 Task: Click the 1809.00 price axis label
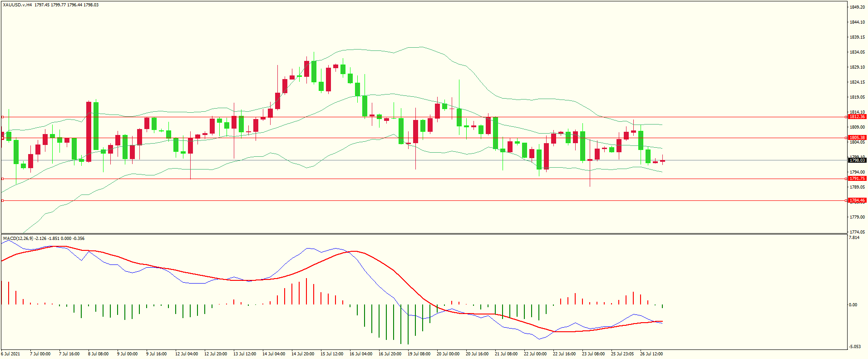pos(857,127)
